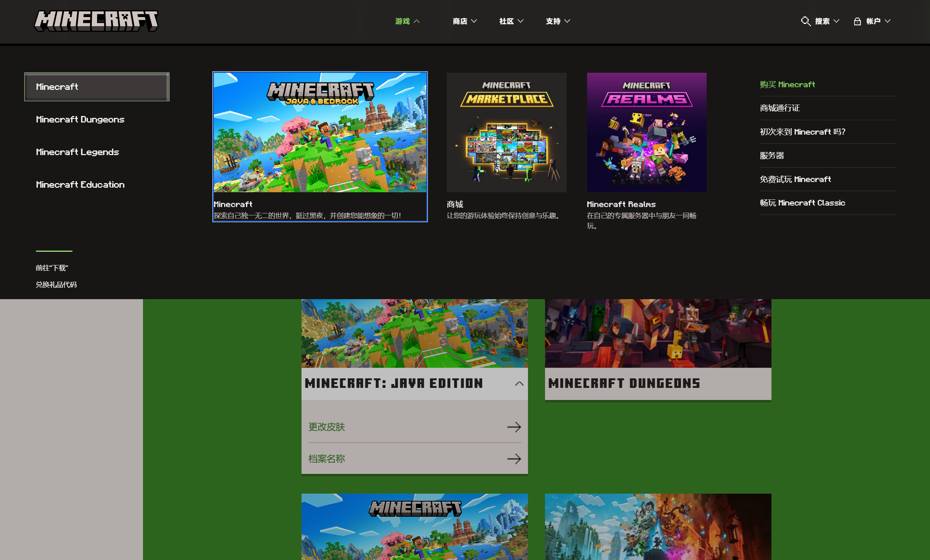Open the Minecraft Marketplace thumbnail
The height and width of the screenshot is (560, 930).
[x=506, y=132]
